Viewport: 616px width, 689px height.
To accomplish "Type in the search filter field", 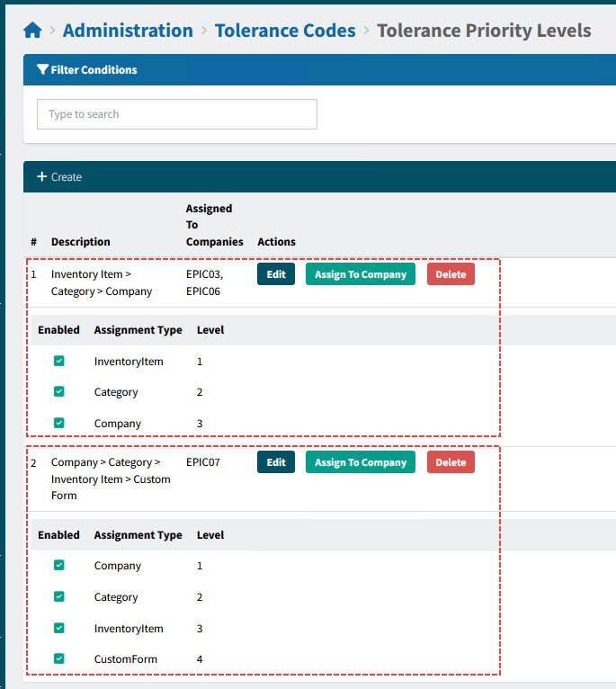I will tap(176, 114).
